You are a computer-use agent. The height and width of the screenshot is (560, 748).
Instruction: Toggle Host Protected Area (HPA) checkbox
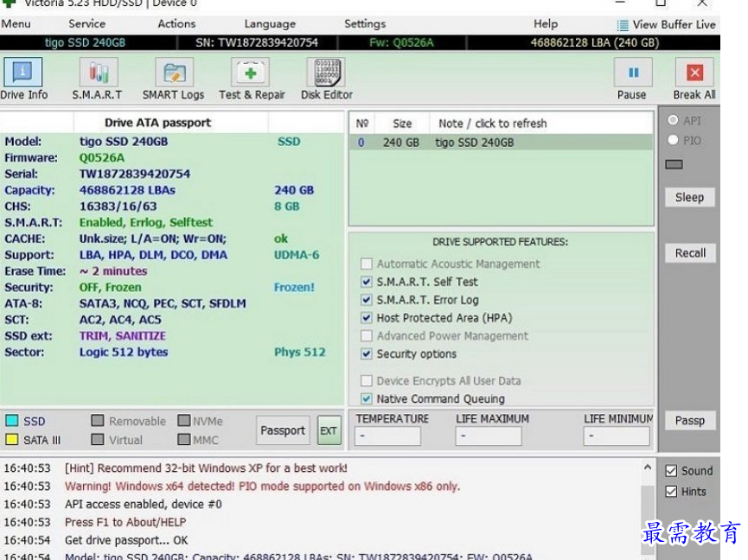coord(367,318)
